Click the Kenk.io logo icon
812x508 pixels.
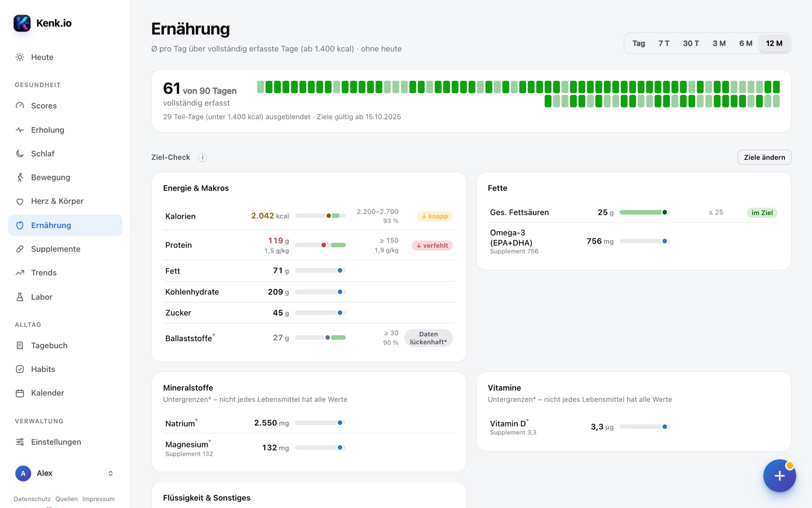pyautogui.click(x=22, y=23)
